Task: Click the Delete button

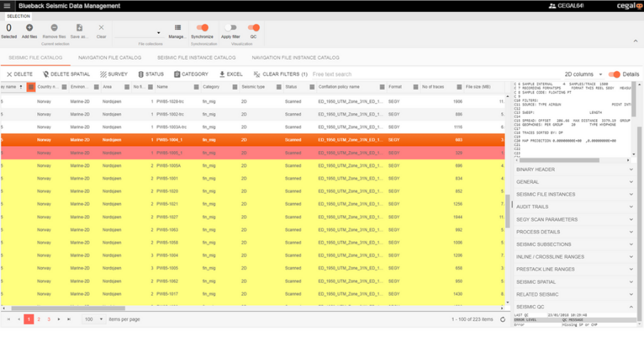Action: tap(19, 74)
